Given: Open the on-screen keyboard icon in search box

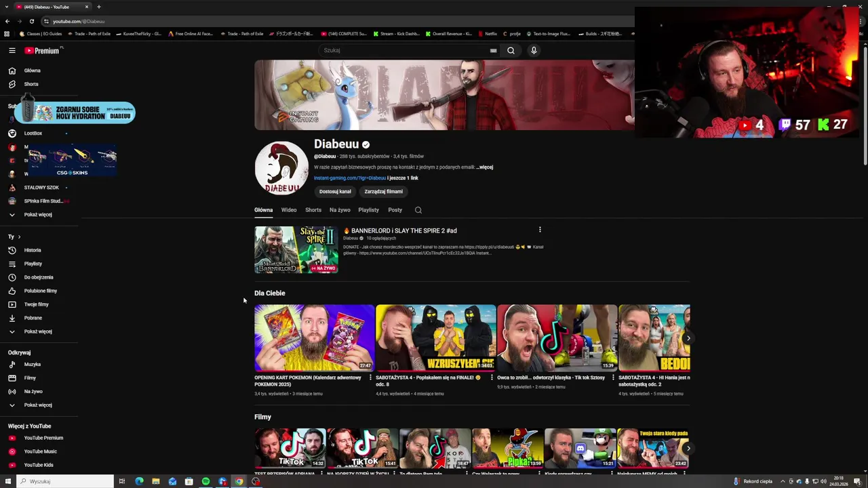Looking at the screenshot, I should (494, 50).
